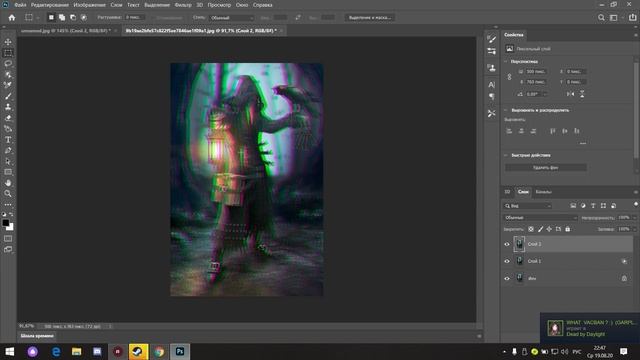Filter layers by adjustment layers icon
Image resolution: width=640 pixels, height=360 pixels.
[583, 206]
